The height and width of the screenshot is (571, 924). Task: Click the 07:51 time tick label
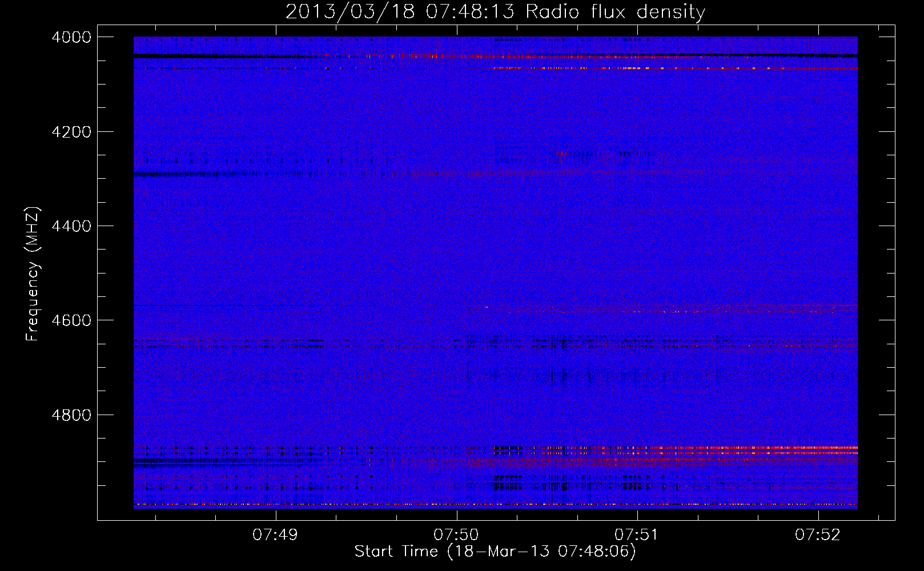click(637, 535)
